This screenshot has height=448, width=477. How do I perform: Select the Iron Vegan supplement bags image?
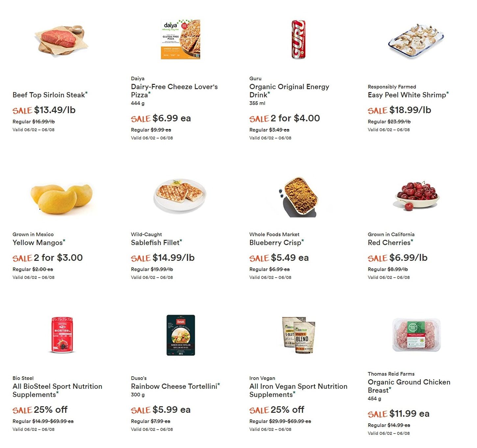[x=299, y=335]
